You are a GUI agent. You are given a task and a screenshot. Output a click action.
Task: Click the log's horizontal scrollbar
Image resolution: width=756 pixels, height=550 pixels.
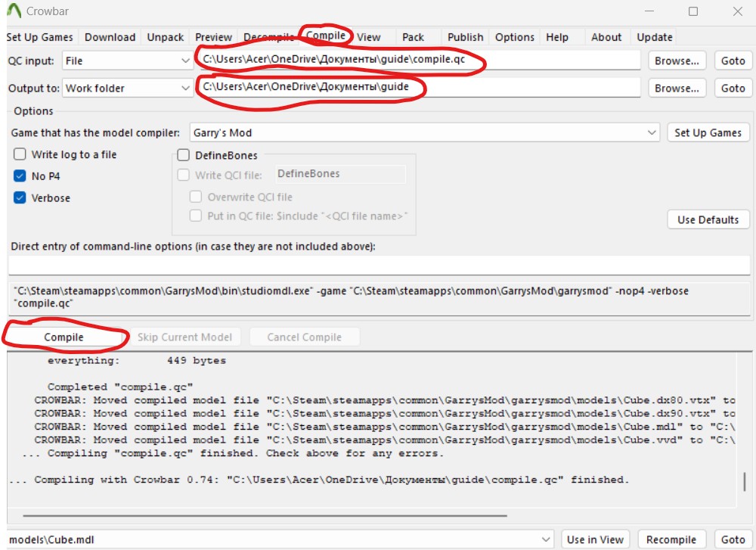pyautogui.click(x=265, y=516)
